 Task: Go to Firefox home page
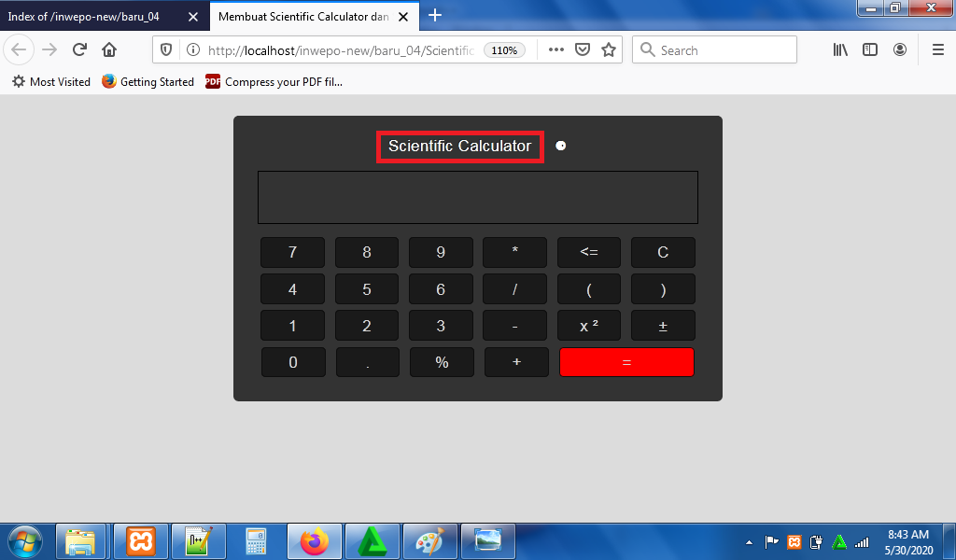click(109, 49)
